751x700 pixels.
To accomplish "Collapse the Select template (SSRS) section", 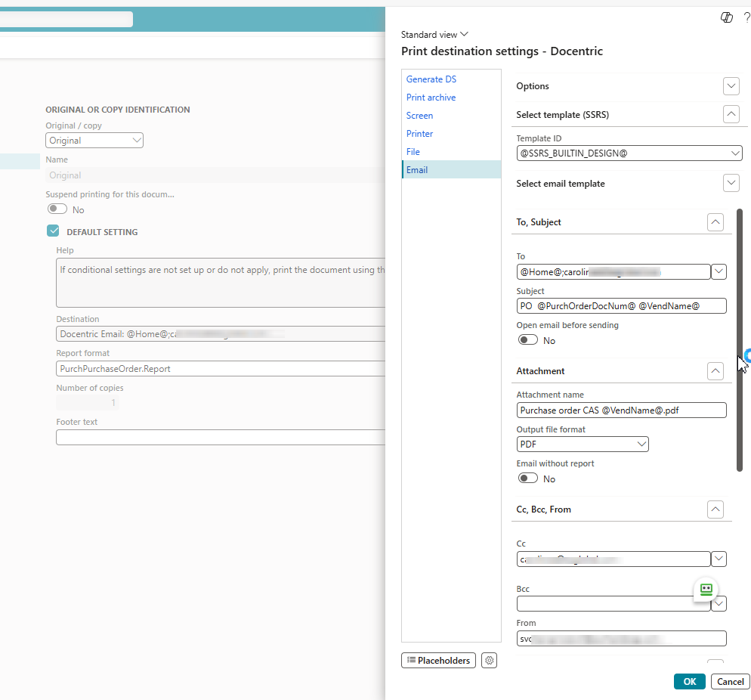I will pyautogui.click(x=731, y=114).
